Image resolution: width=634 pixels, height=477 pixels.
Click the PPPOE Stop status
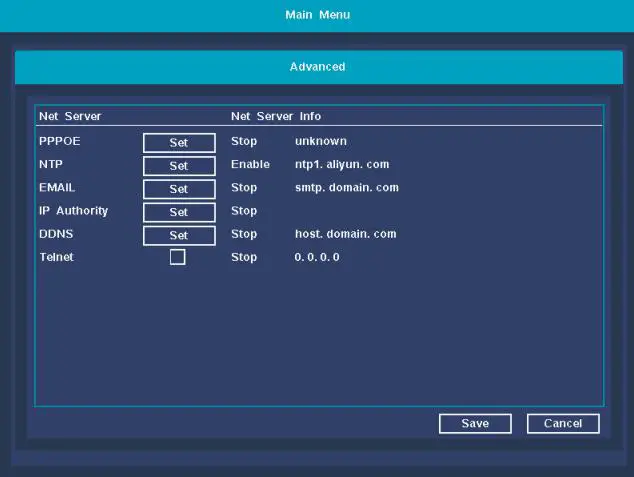pyautogui.click(x=244, y=141)
